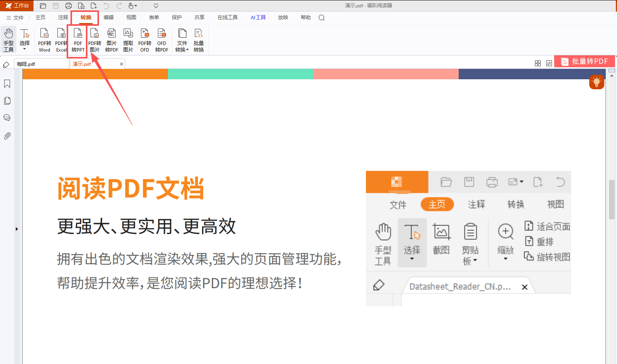Switch to the 咖啡.pdf document tab
The image size is (617, 364).
tap(42, 64)
